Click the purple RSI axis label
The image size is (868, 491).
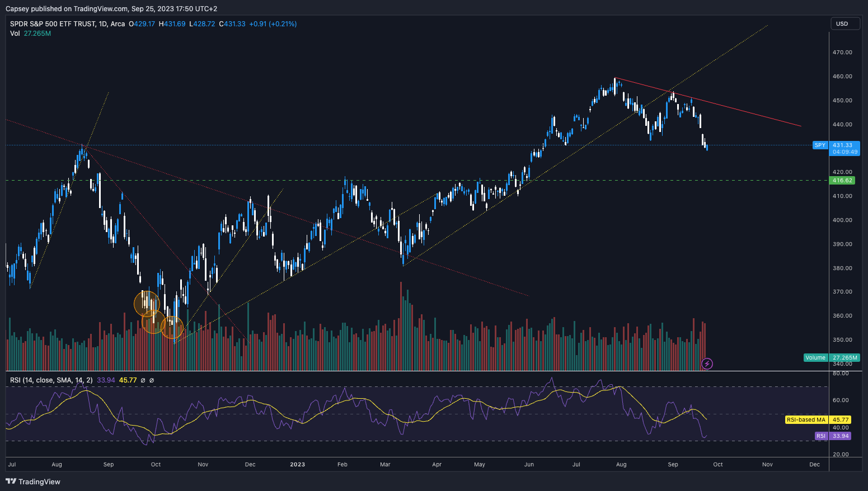coord(820,436)
